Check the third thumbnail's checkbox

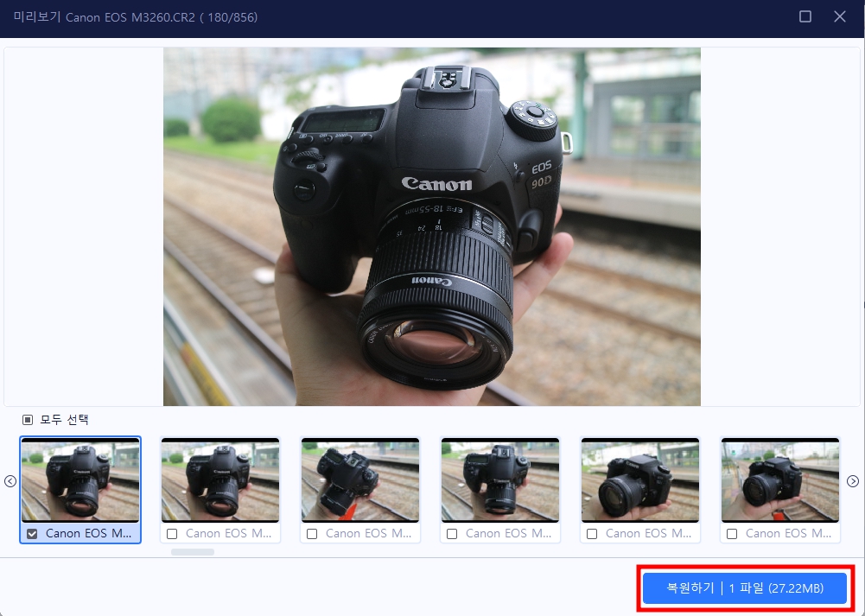coord(312,534)
